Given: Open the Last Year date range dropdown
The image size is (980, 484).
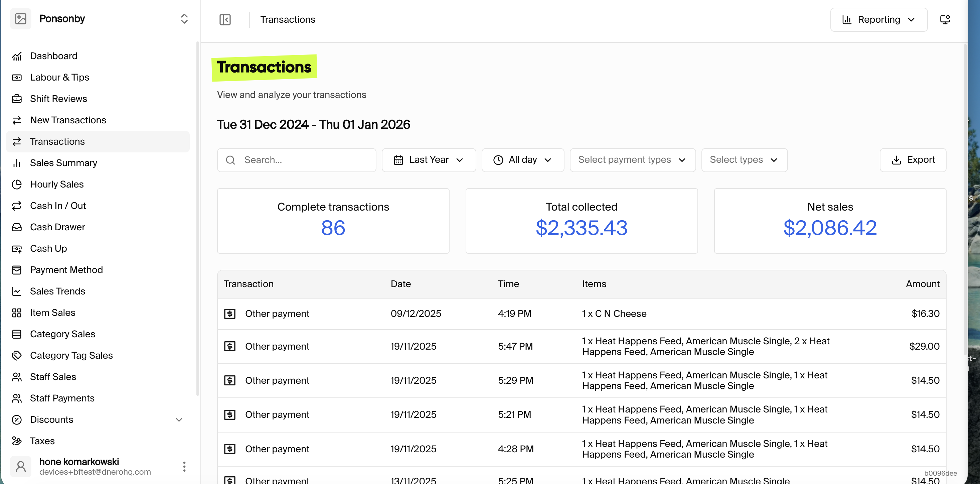Looking at the screenshot, I should point(429,160).
